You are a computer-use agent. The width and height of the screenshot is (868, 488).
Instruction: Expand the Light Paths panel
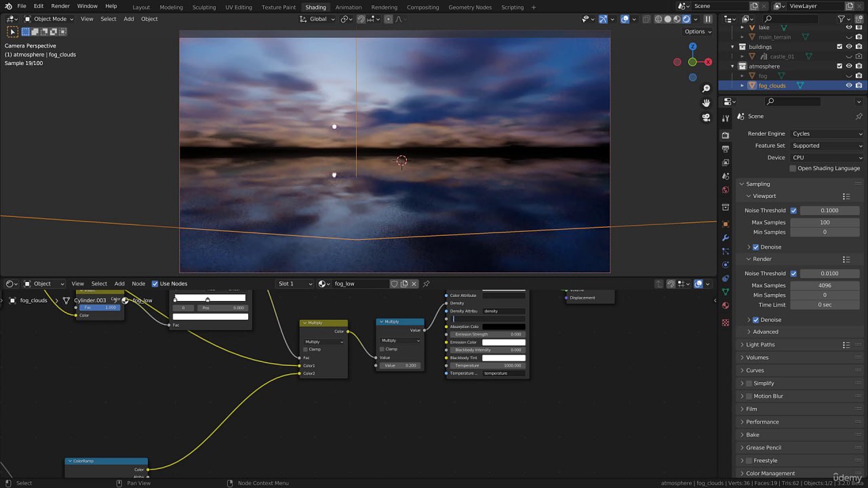(760, 344)
